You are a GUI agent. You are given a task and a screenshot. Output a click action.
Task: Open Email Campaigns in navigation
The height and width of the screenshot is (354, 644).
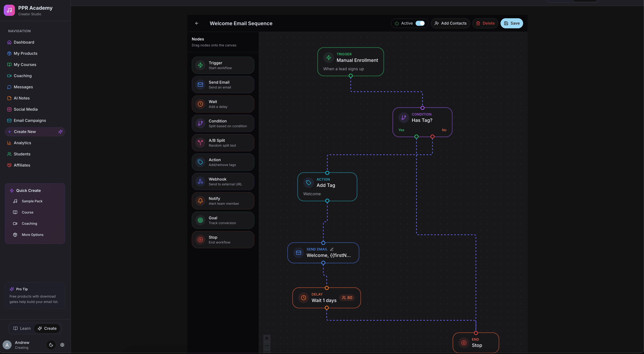click(30, 120)
